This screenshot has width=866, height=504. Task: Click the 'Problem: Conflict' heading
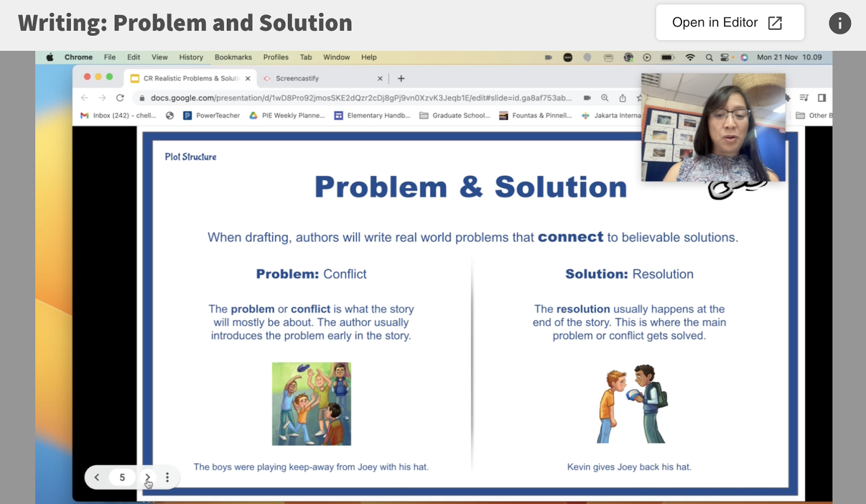tap(311, 274)
